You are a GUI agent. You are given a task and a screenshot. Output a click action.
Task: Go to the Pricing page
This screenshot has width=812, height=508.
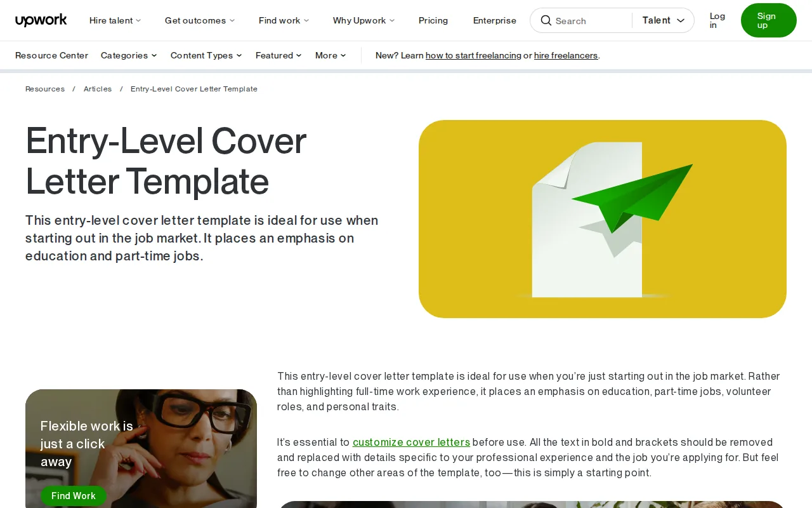coord(433,20)
